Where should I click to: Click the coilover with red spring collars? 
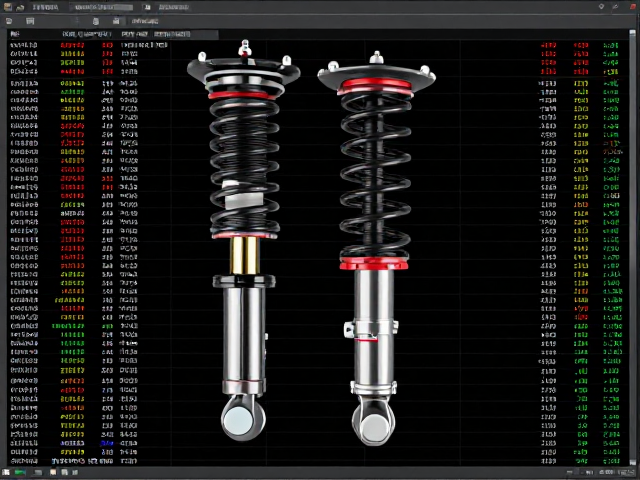[x=376, y=248]
